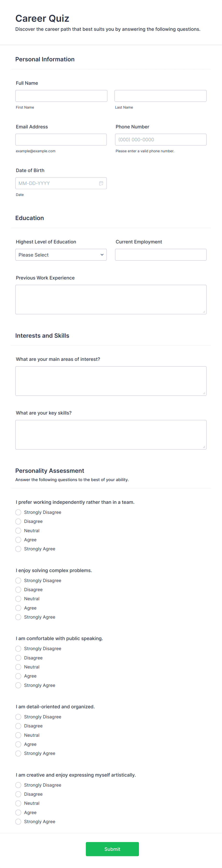Click the Career Quiz heading

(42, 19)
